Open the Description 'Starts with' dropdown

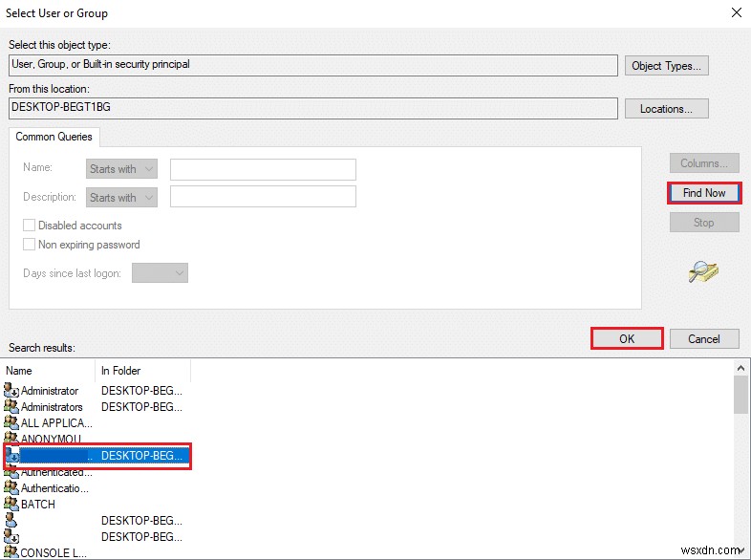(x=121, y=198)
